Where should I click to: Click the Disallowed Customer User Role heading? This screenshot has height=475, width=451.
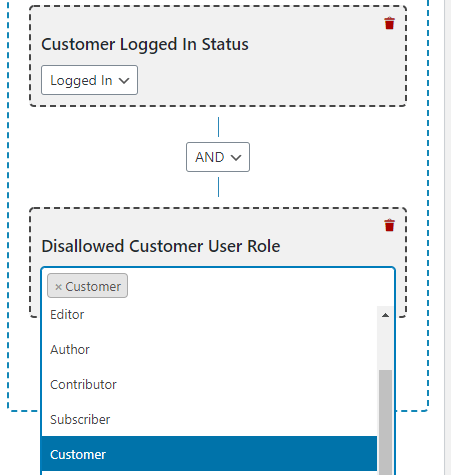[x=161, y=246]
